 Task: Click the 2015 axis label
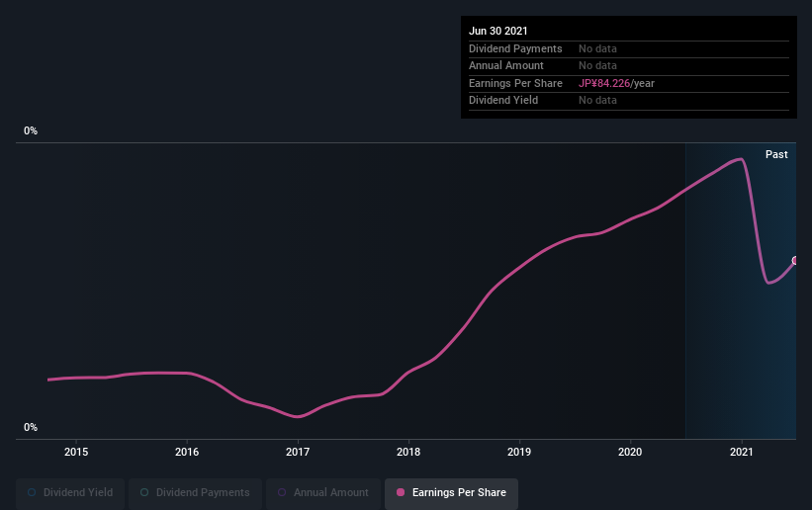[x=76, y=452]
